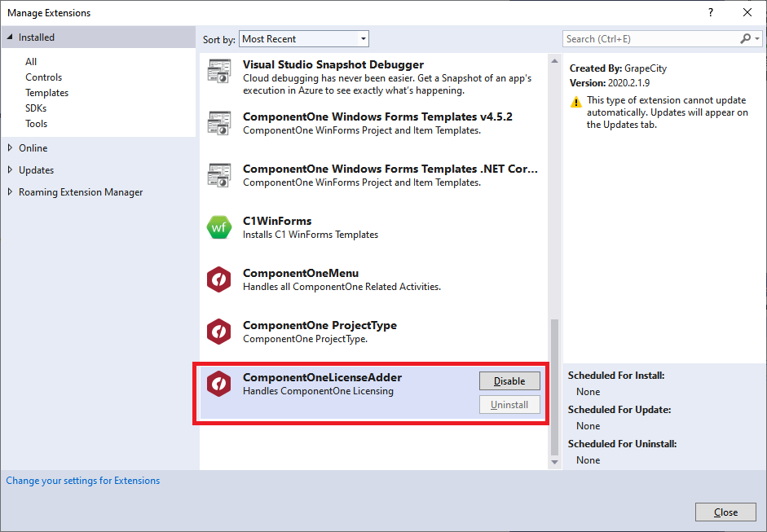Click the Close button
767x532 pixels.
click(726, 512)
